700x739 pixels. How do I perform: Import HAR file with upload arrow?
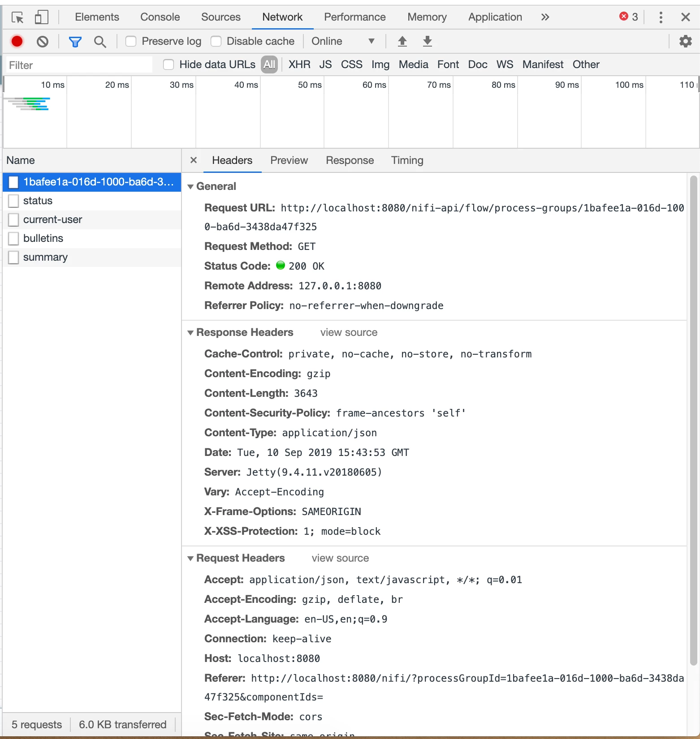402,41
